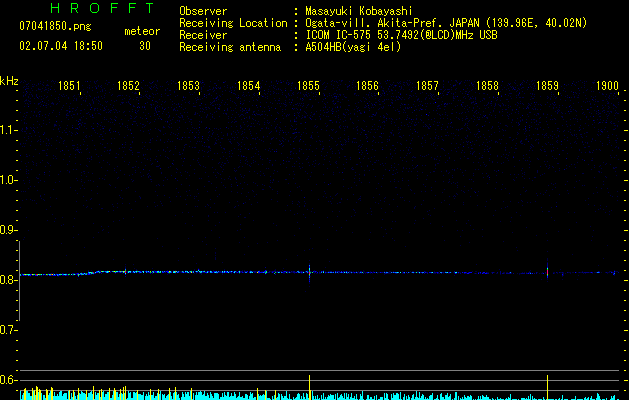Click the Observer label
The width and height of the screenshot is (629, 400).
coord(203,11)
